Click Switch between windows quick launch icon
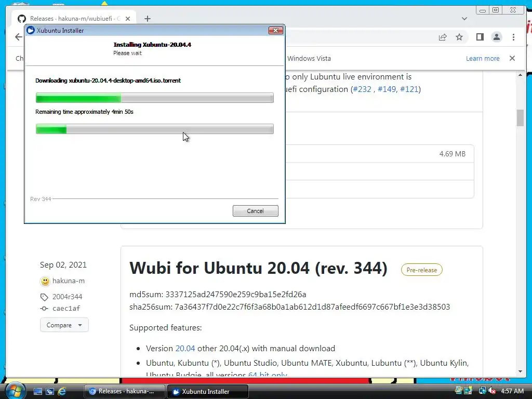Image resolution: width=532 pixels, height=399 pixels. (x=49, y=392)
